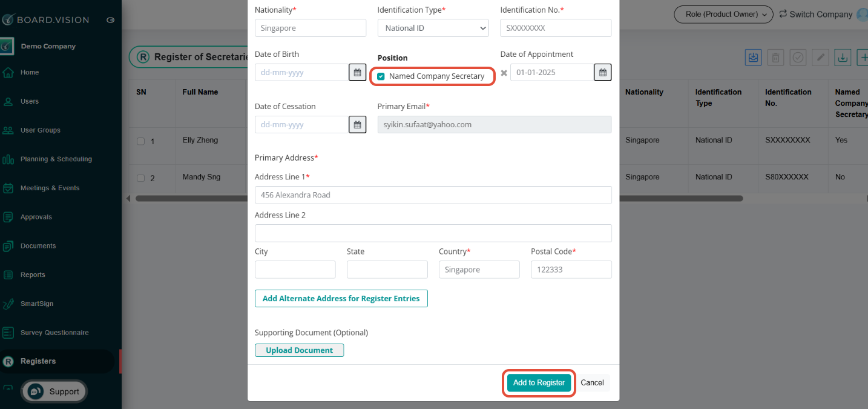Click the table horizontal scrollbar

coord(439,198)
